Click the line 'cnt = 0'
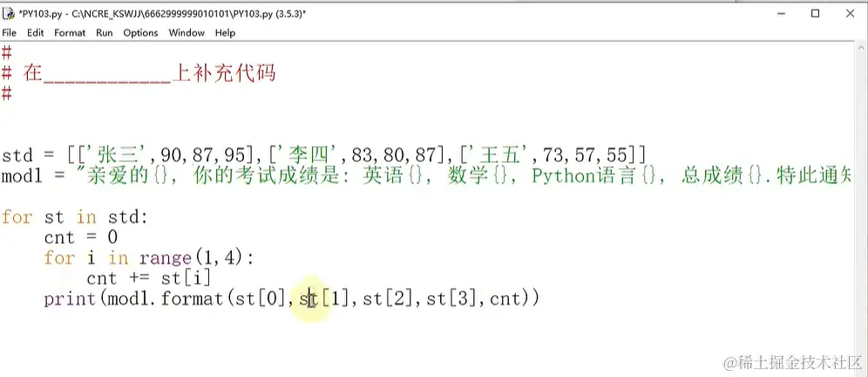This screenshot has width=868, height=377. (x=81, y=238)
